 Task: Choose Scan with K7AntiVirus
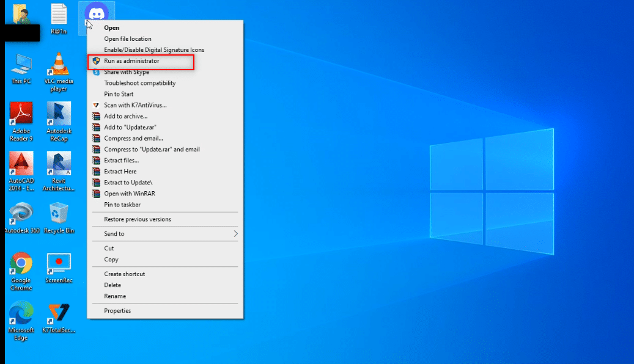click(165, 105)
